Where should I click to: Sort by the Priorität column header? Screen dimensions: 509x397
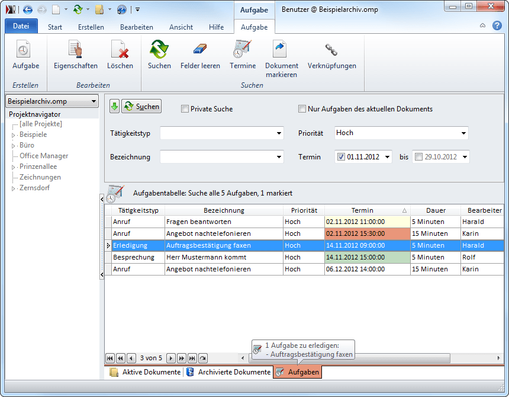point(304,210)
